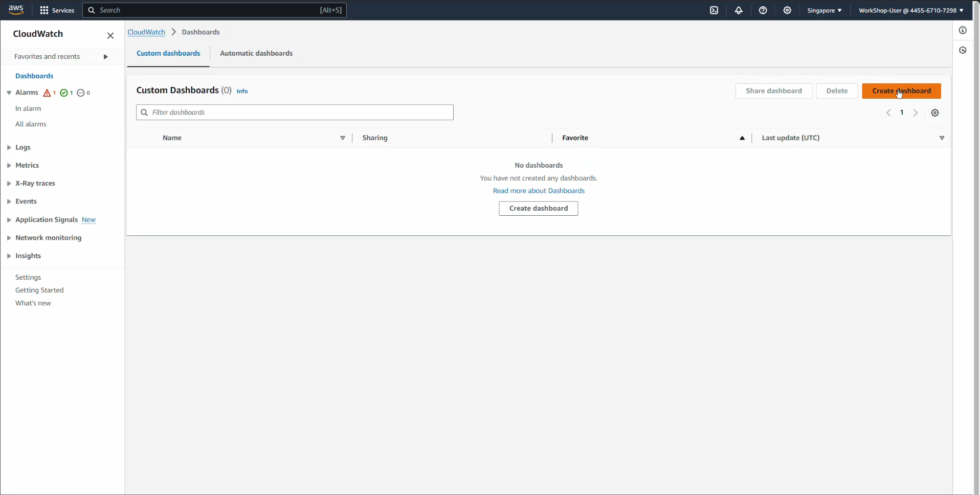Click the orange Create dashboard button
The height and width of the screenshot is (495, 980).
coord(901,91)
